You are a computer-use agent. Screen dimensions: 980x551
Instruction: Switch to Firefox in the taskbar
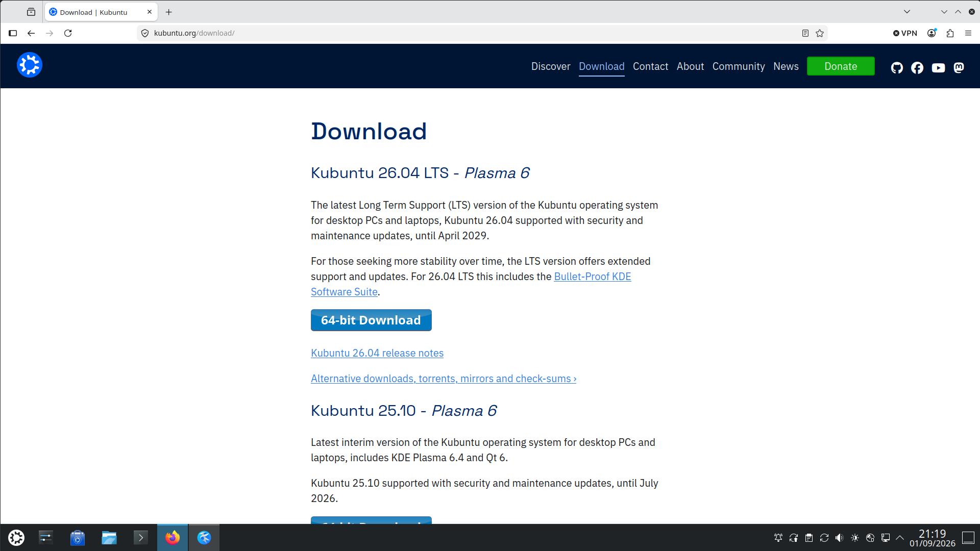173,538
